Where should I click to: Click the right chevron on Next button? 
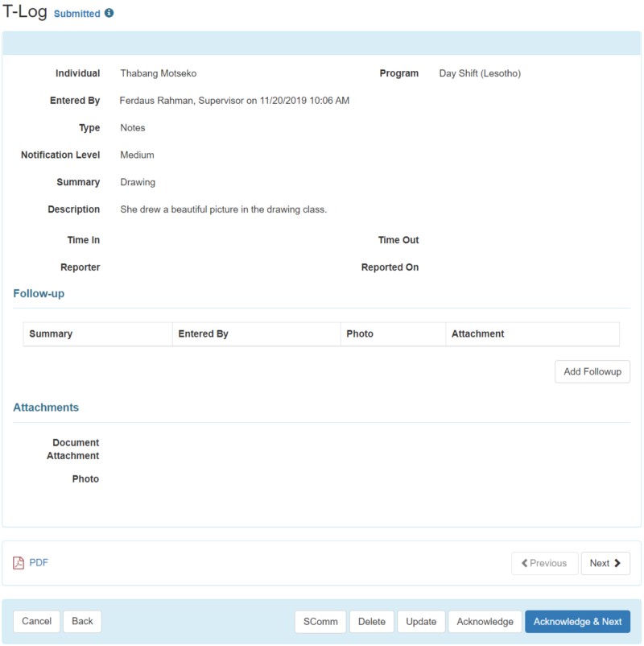pyautogui.click(x=619, y=563)
